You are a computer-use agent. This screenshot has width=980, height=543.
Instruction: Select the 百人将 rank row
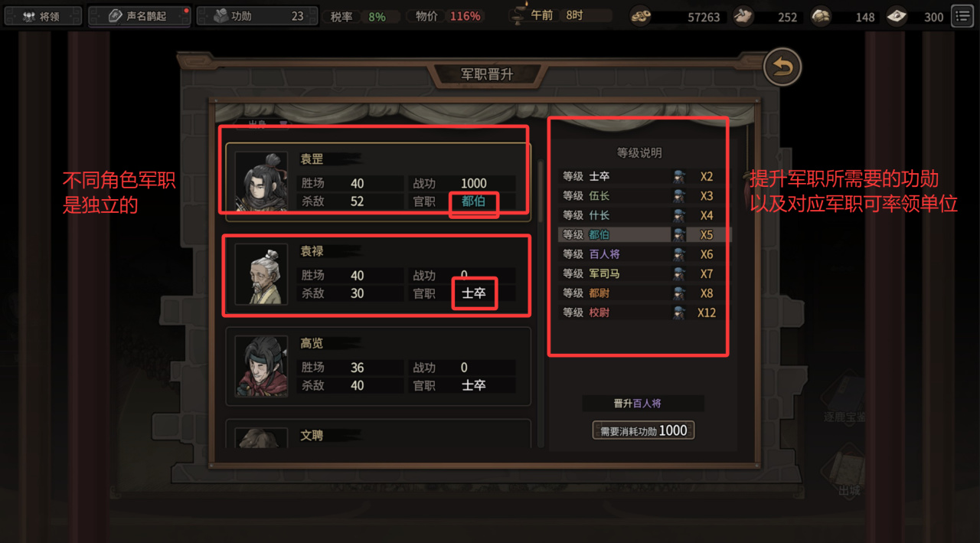(645, 254)
